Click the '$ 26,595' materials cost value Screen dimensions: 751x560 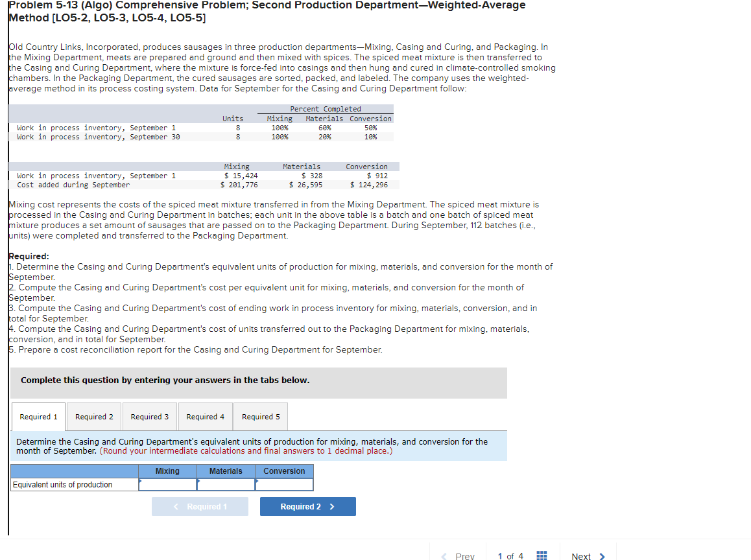(305, 185)
